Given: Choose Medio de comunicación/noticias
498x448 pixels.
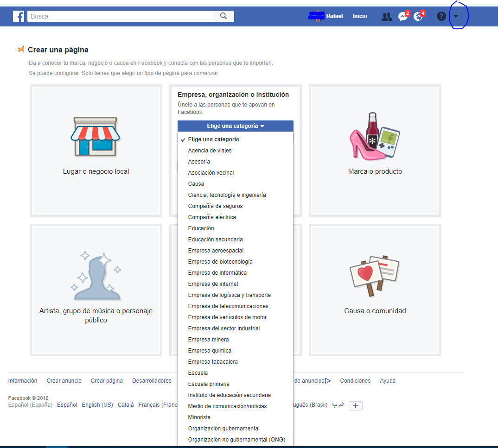Looking at the screenshot, I should pos(236,406).
